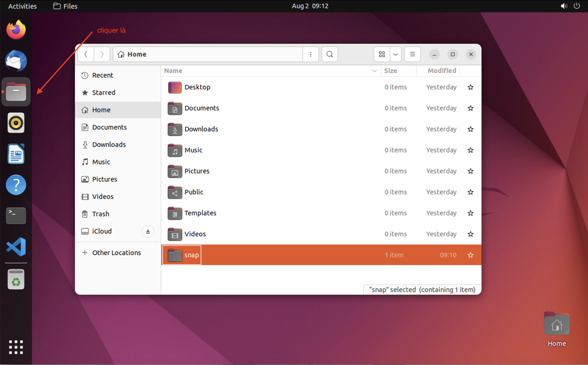Screen dimensions: 588x365
Task: Select the Home location in sidebar
Action: [101, 109]
